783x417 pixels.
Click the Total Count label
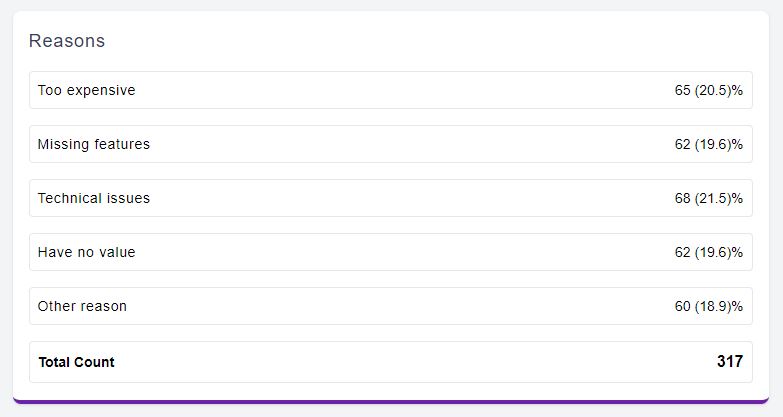tap(76, 362)
